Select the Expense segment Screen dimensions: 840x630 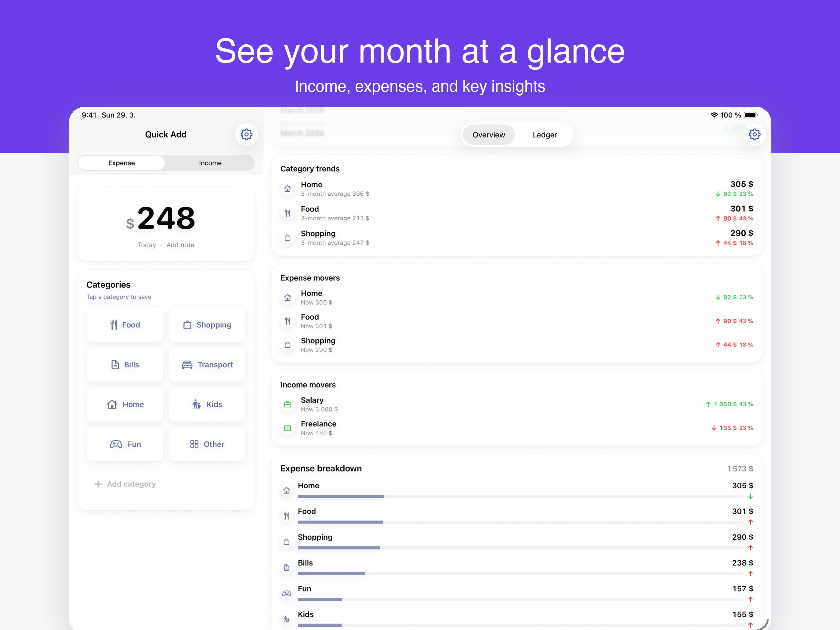pos(121,163)
